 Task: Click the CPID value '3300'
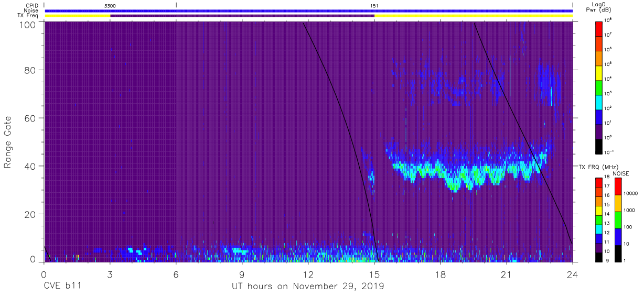[x=110, y=5]
